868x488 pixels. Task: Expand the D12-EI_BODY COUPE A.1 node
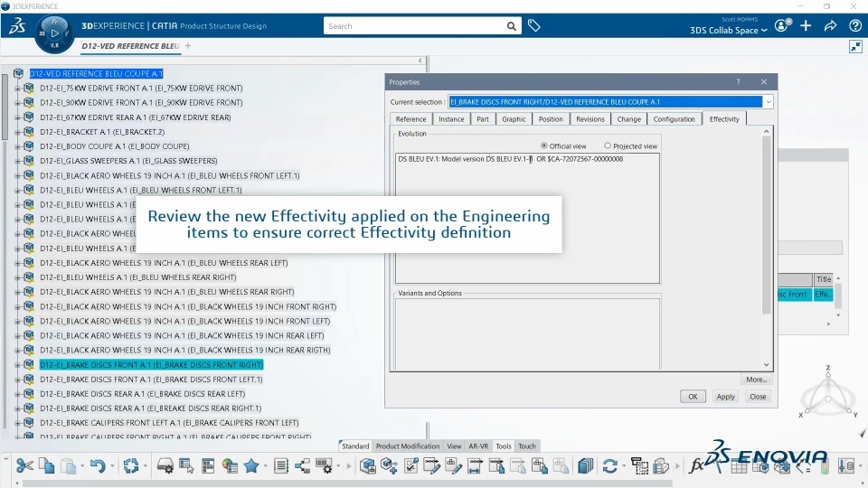coord(17,146)
